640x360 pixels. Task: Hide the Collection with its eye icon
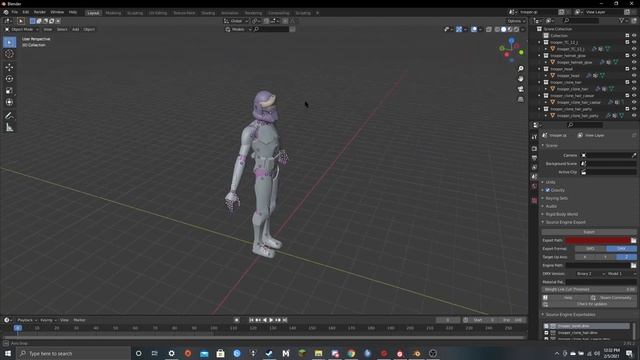point(634,36)
